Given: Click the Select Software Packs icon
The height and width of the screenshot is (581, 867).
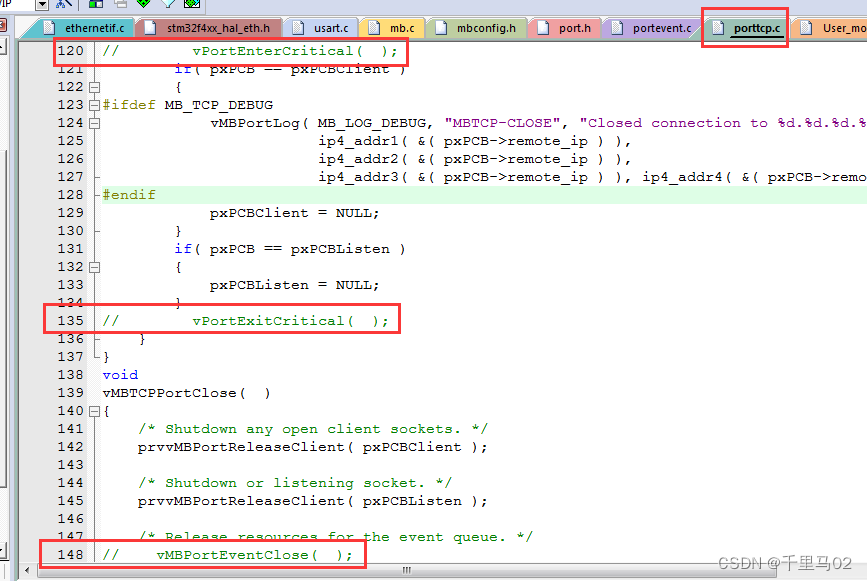Looking at the screenshot, I should [x=168, y=3].
